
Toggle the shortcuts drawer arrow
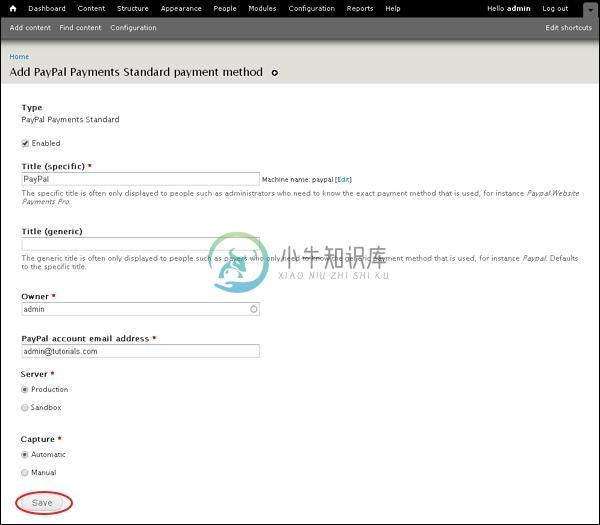[x=590, y=10]
